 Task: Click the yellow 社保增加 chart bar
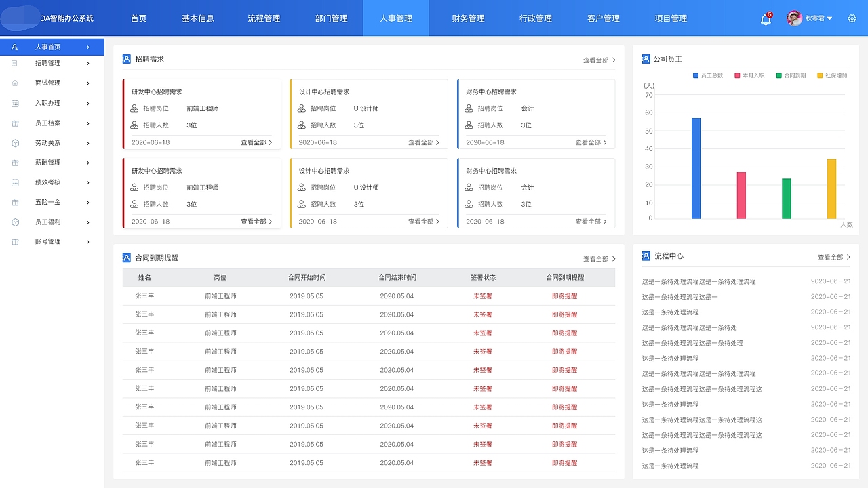pyautogui.click(x=831, y=189)
